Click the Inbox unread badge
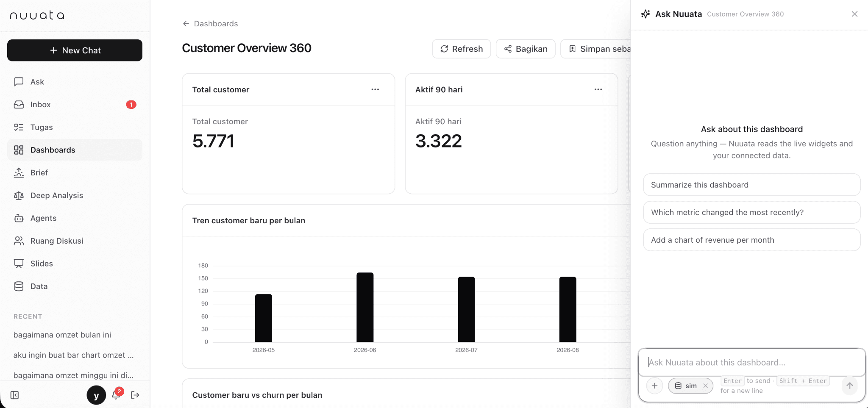Viewport: 868px width, 408px height. coord(131,105)
